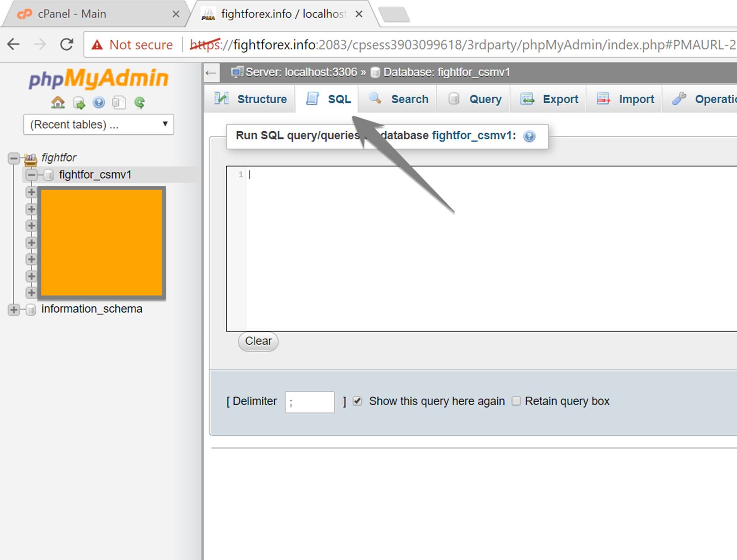
Task: Close the fightforex.info browser tab
Action: coord(359,14)
